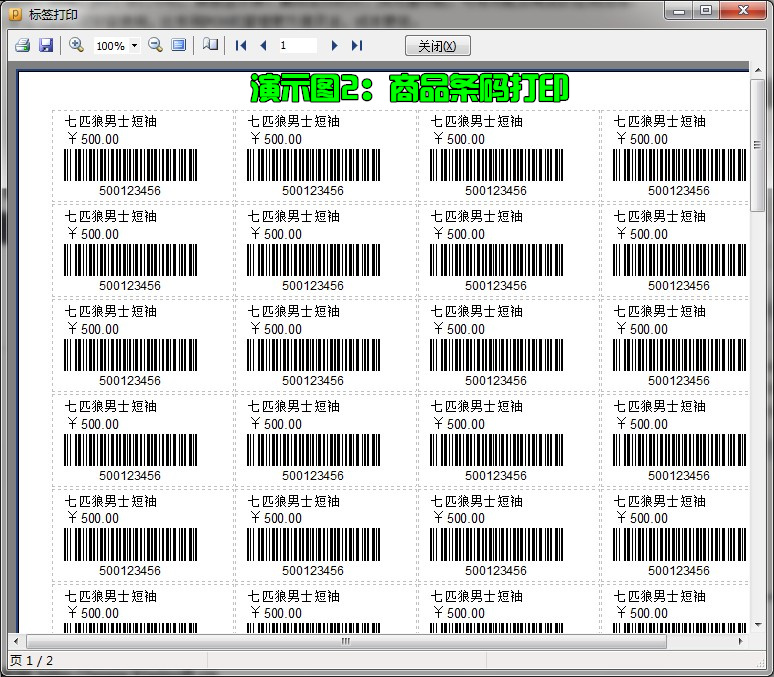This screenshot has width=774, height=677.
Task: Click the horizontal scrollbar left arrow
Action: pyautogui.click(x=16, y=641)
